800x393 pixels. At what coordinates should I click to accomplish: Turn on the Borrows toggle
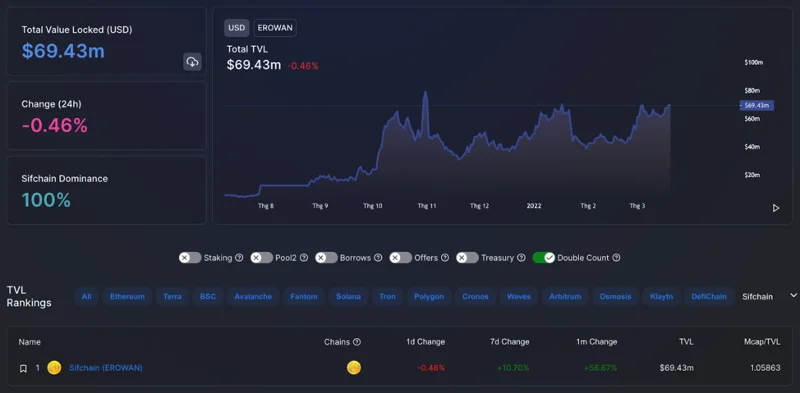(327, 258)
